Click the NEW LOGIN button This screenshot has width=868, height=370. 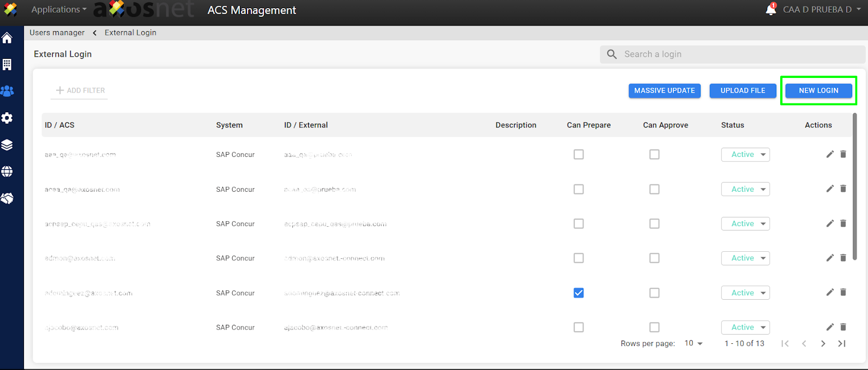pos(818,90)
